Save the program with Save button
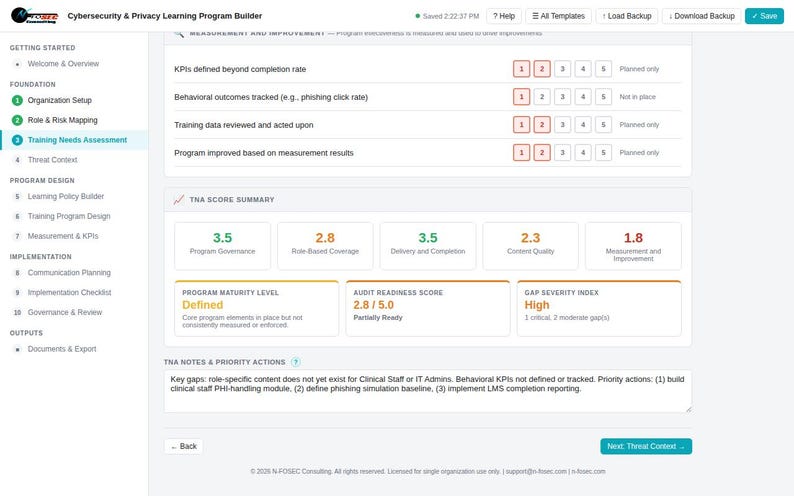Image resolution: width=794 pixels, height=496 pixels. [764, 16]
